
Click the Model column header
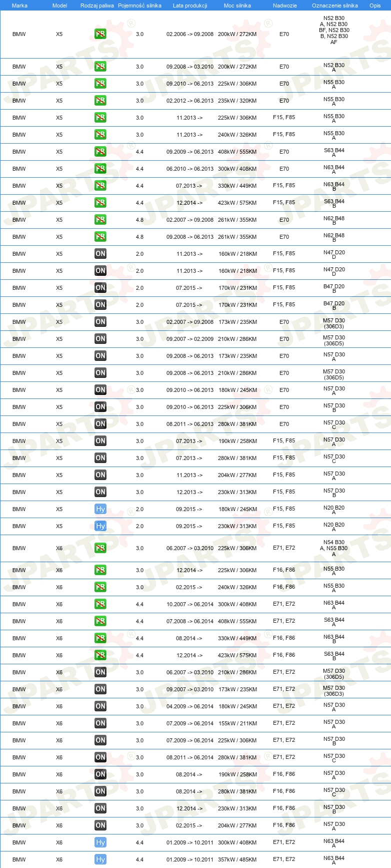pos(59,6)
